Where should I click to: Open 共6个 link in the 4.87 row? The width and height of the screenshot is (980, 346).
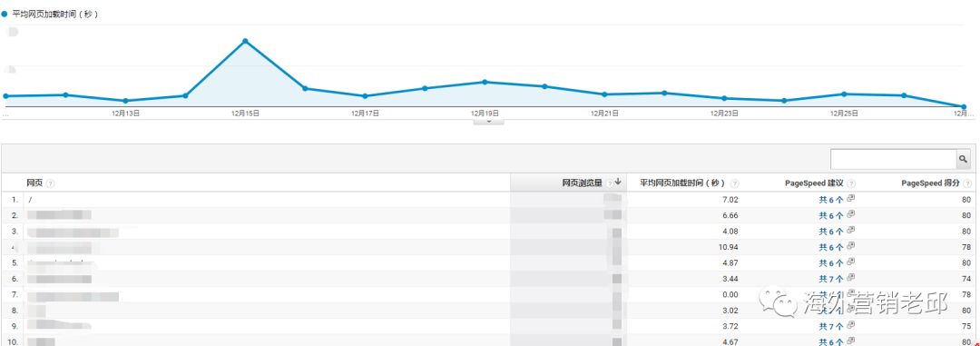click(831, 262)
